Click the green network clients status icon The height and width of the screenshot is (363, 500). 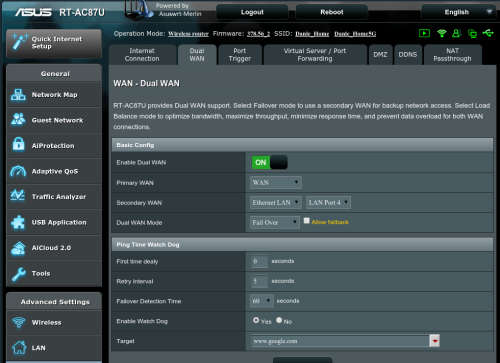pyautogui.click(x=472, y=33)
